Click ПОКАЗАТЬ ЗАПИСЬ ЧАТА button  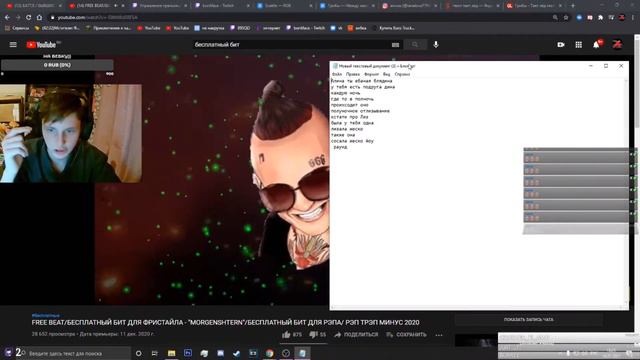pyautogui.click(x=529, y=320)
